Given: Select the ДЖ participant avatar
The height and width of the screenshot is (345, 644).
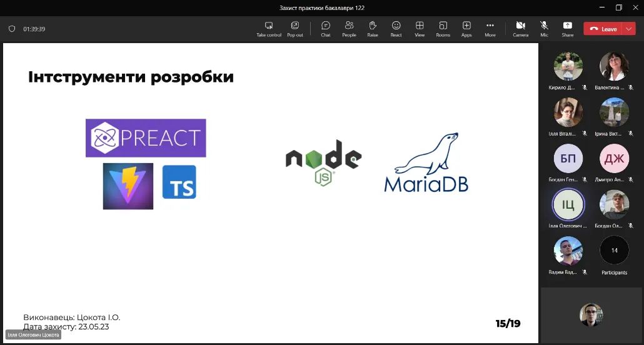Looking at the screenshot, I should tap(615, 158).
